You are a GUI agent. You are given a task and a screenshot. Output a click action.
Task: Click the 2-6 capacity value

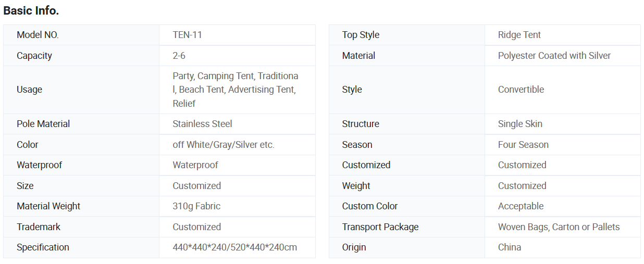tap(179, 56)
